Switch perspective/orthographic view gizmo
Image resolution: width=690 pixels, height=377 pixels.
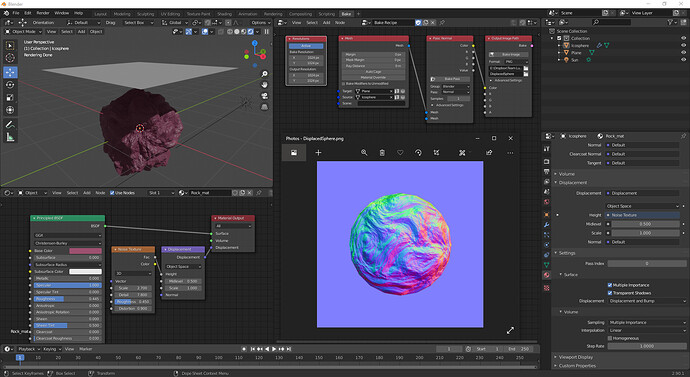pos(264,107)
